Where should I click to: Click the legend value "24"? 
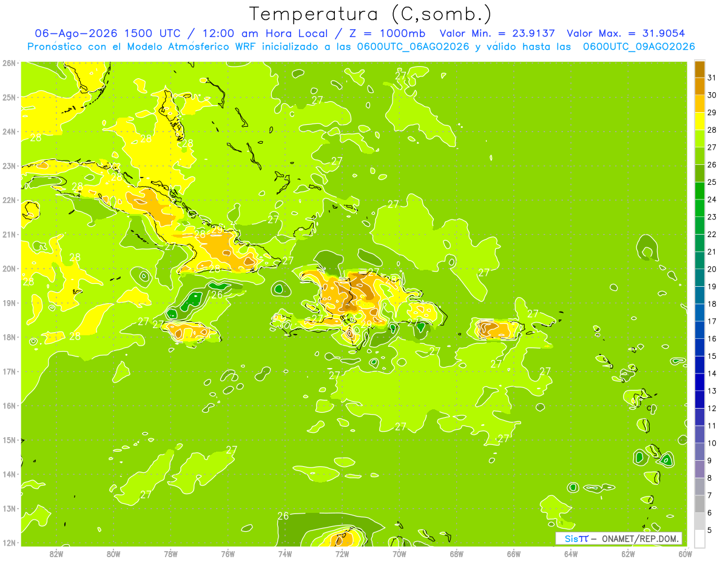(712, 199)
